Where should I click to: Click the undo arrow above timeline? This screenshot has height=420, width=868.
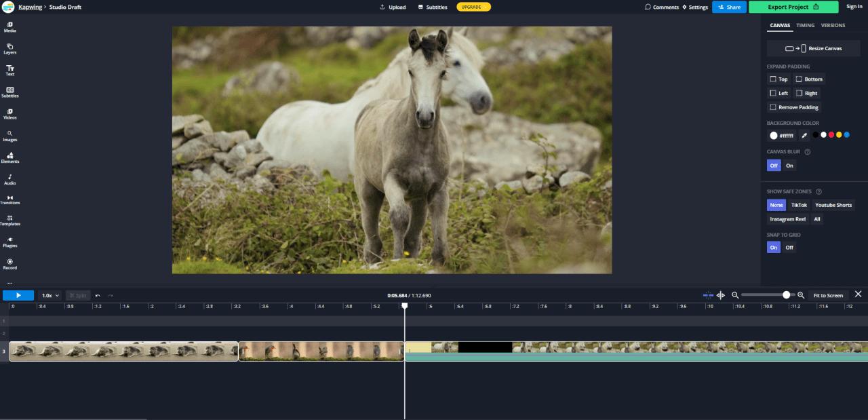tap(98, 295)
